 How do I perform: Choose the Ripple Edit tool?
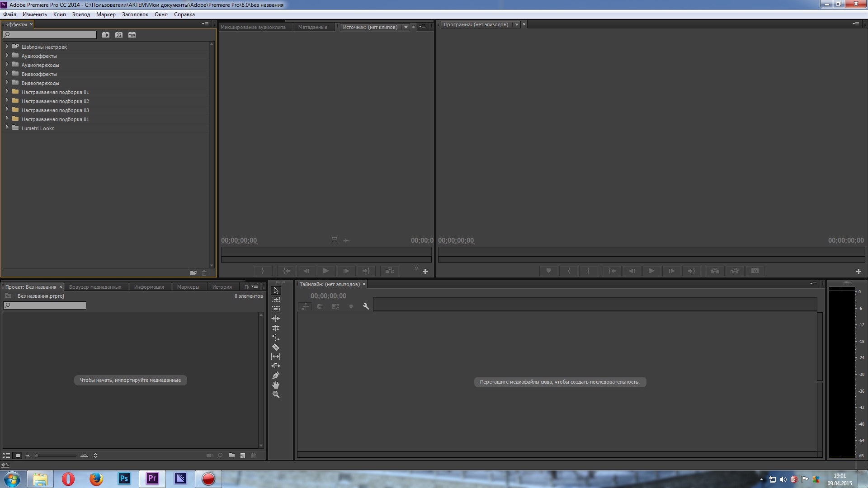(x=276, y=319)
